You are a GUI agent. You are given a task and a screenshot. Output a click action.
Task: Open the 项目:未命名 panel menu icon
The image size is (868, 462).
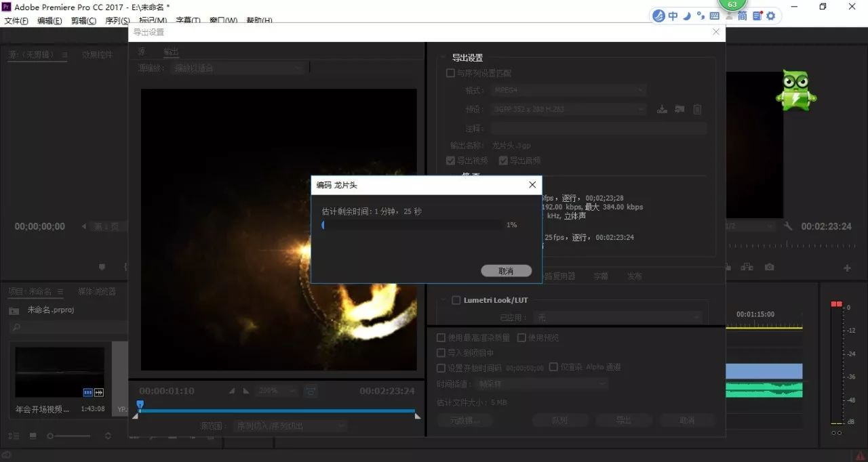[60, 291]
